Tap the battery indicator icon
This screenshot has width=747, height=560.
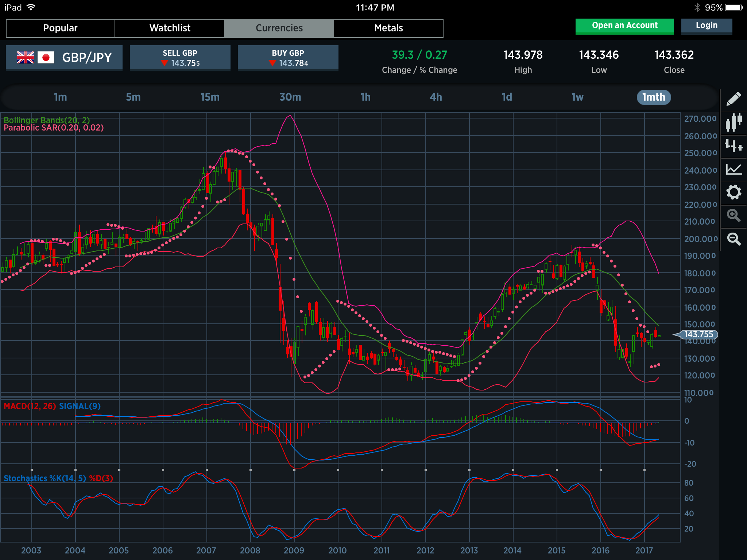click(x=734, y=7)
